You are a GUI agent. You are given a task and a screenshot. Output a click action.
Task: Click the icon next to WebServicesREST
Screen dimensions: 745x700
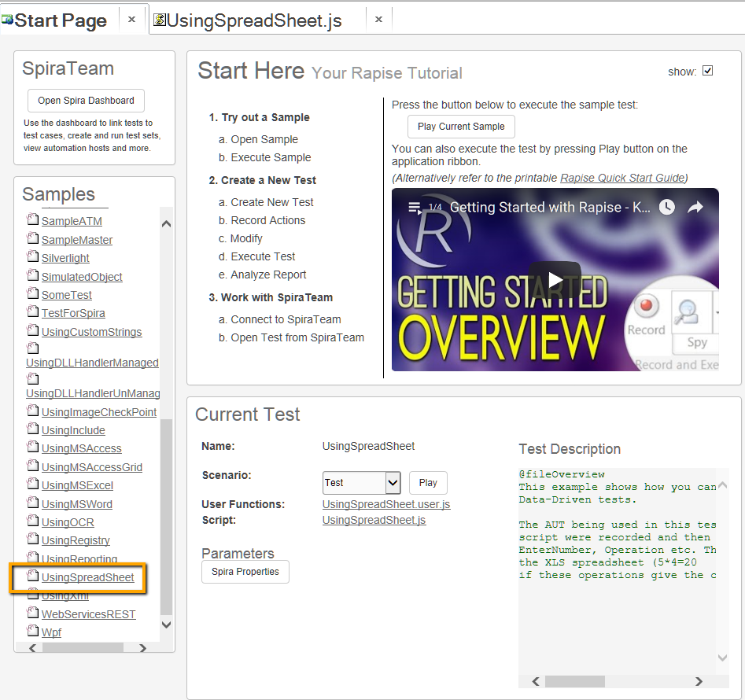coord(33,613)
